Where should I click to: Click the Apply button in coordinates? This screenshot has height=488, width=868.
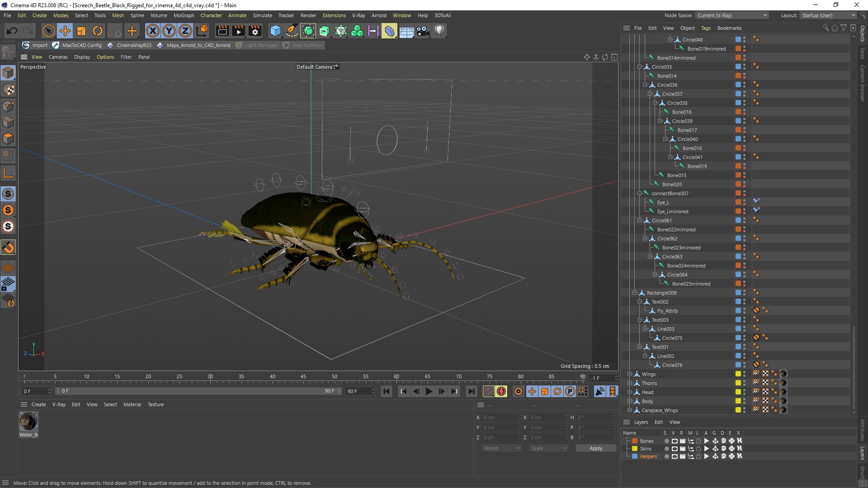[x=596, y=448]
